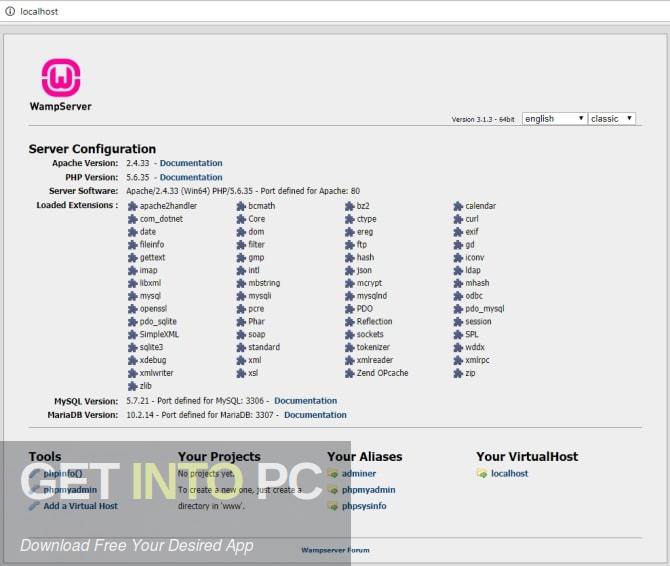Click the Version 3.1.3 - 64bit text
Image resolution: width=670 pixels, height=566 pixels.
(x=483, y=119)
